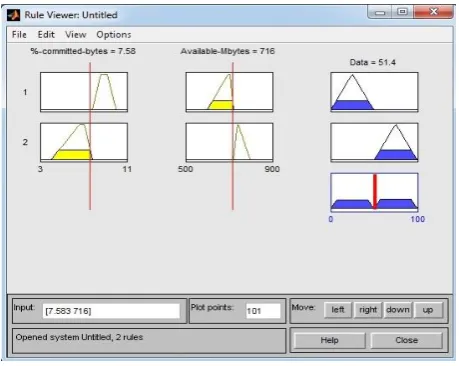Open the View menu
The image size is (459, 366).
(x=76, y=34)
